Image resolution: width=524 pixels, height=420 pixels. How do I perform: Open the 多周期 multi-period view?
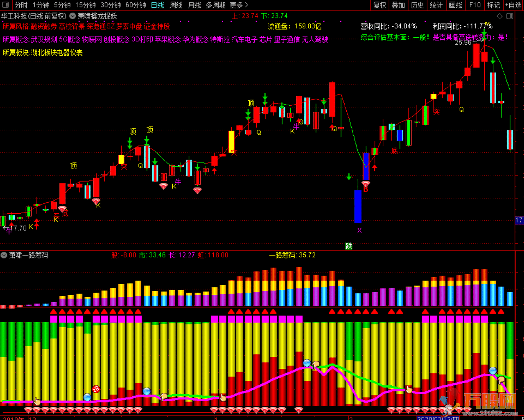click(215, 5)
